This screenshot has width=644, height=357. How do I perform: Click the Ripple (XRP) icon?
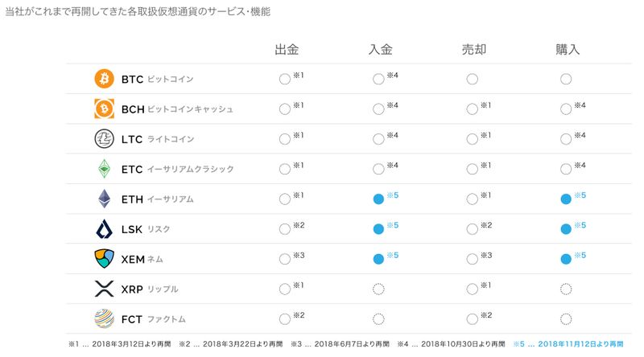tap(105, 289)
